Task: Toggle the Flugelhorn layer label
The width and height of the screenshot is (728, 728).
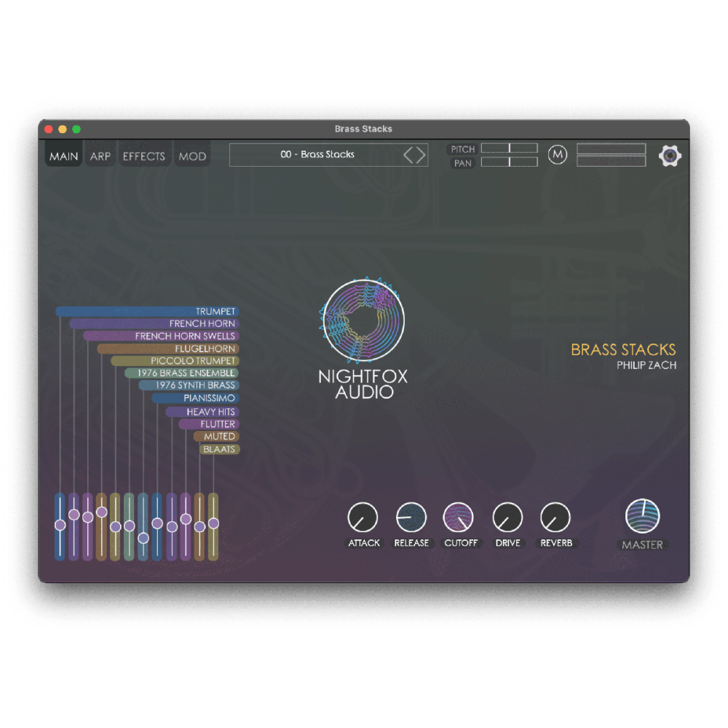Action: click(x=205, y=349)
